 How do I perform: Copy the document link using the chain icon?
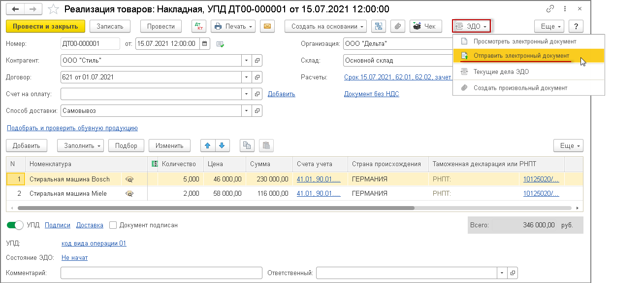pos(550,9)
